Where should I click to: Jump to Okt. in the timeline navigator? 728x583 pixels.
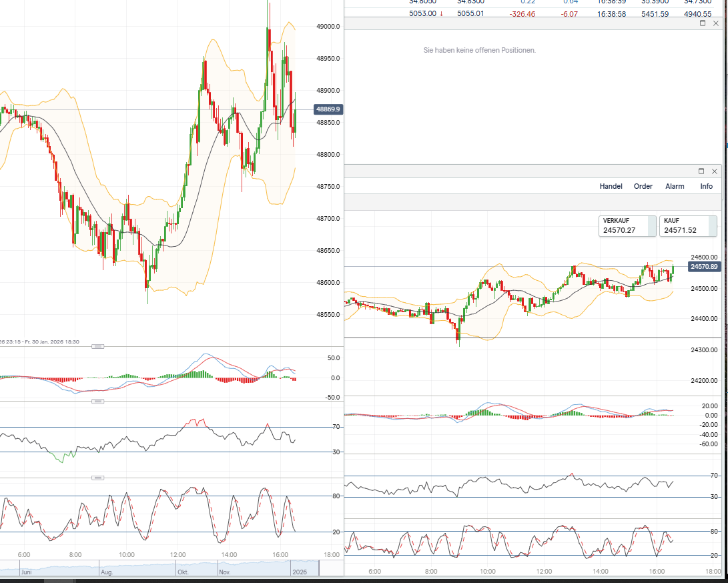(x=184, y=572)
